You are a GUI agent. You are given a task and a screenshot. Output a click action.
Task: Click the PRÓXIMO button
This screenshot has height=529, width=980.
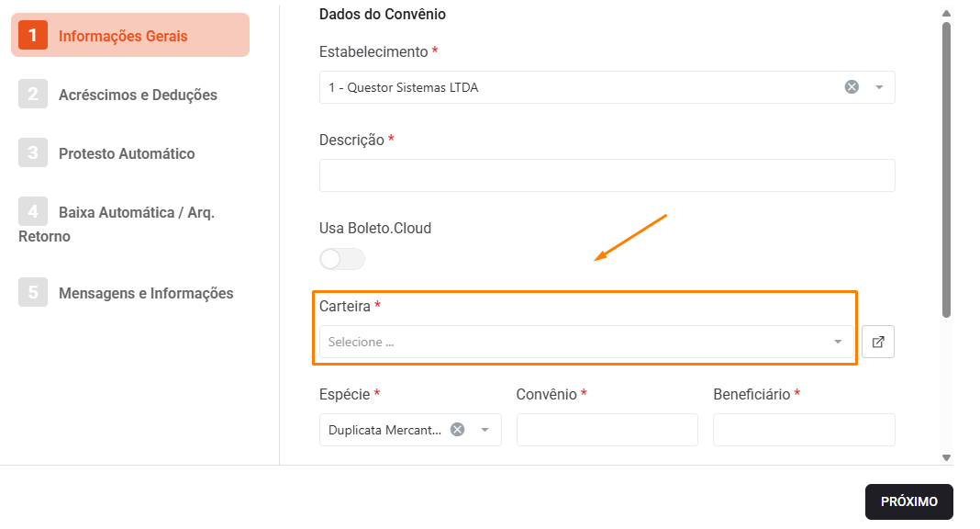908,501
